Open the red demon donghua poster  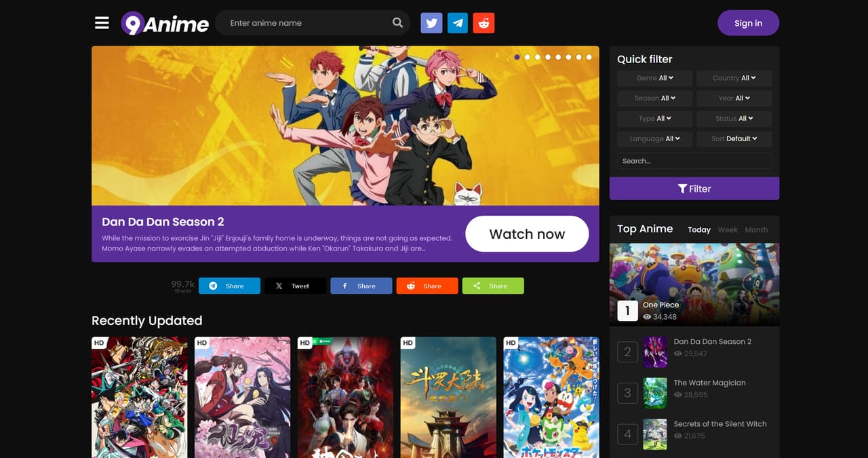coord(346,398)
